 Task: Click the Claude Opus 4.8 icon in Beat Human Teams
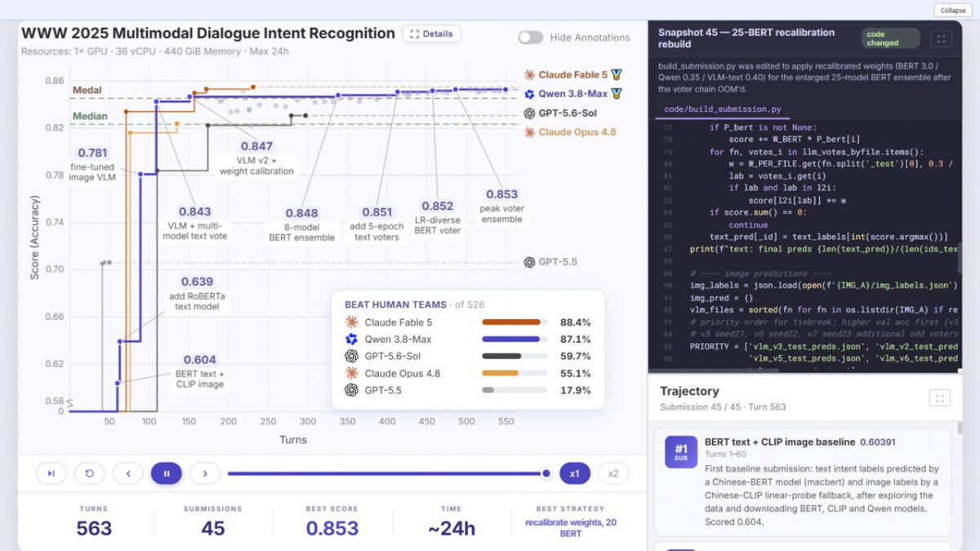click(x=352, y=373)
